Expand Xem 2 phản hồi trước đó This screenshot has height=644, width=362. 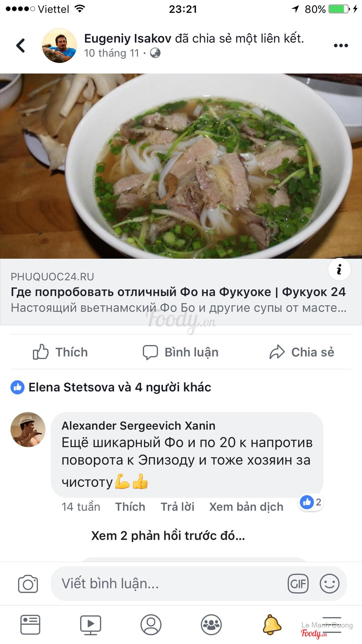pyautogui.click(x=168, y=536)
